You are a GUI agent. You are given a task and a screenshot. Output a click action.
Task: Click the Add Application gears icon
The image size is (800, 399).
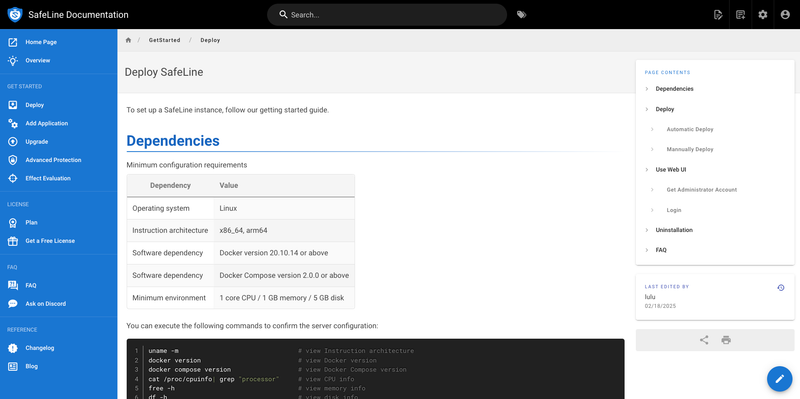[13, 123]
